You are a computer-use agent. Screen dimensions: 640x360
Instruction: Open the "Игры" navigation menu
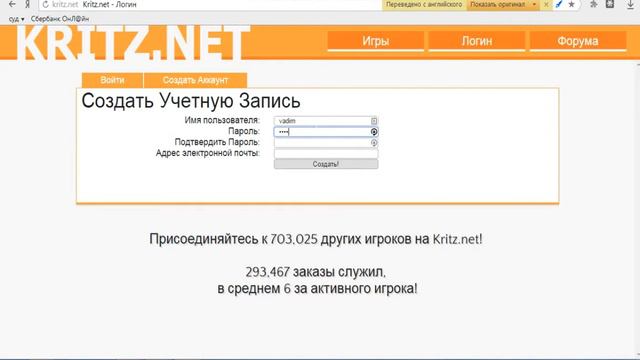[376, 41]
